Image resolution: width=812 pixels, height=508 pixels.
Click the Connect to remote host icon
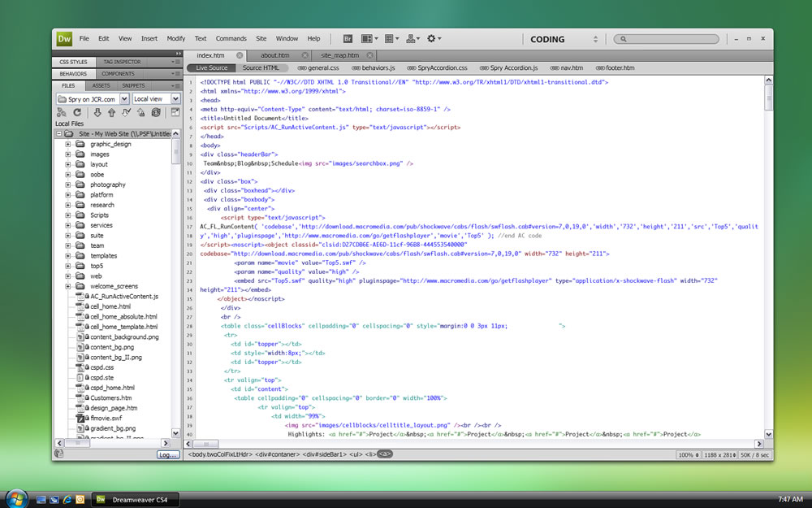62,112
